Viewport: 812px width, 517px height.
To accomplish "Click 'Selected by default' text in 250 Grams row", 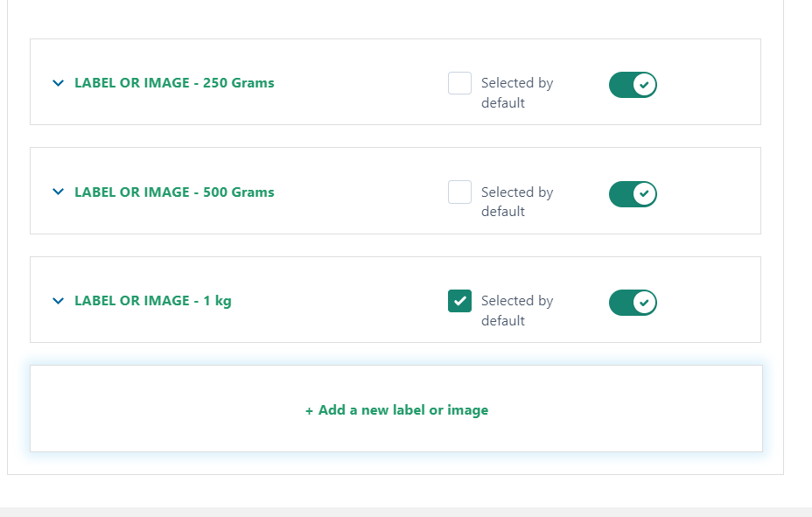I will click(x=517, y=93).
